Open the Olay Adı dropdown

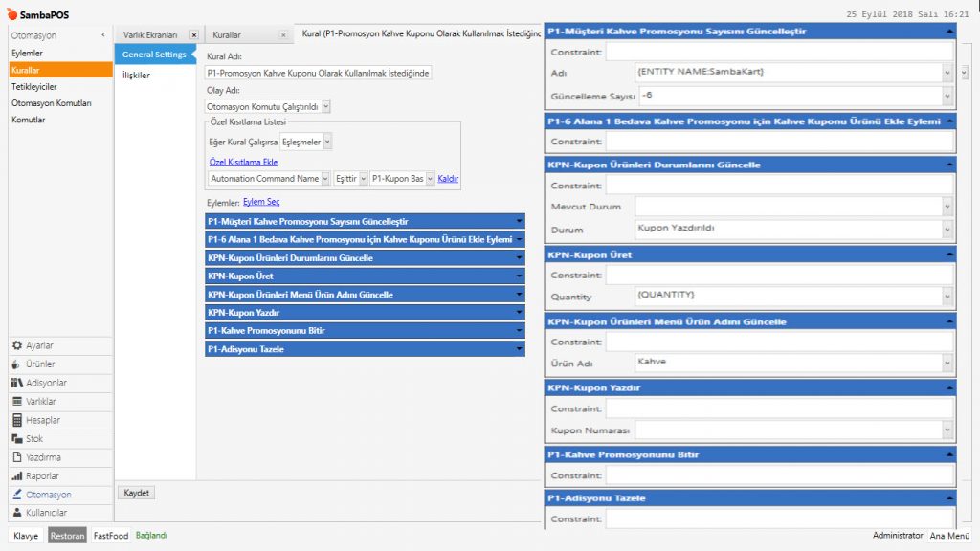tap(326, 106)
